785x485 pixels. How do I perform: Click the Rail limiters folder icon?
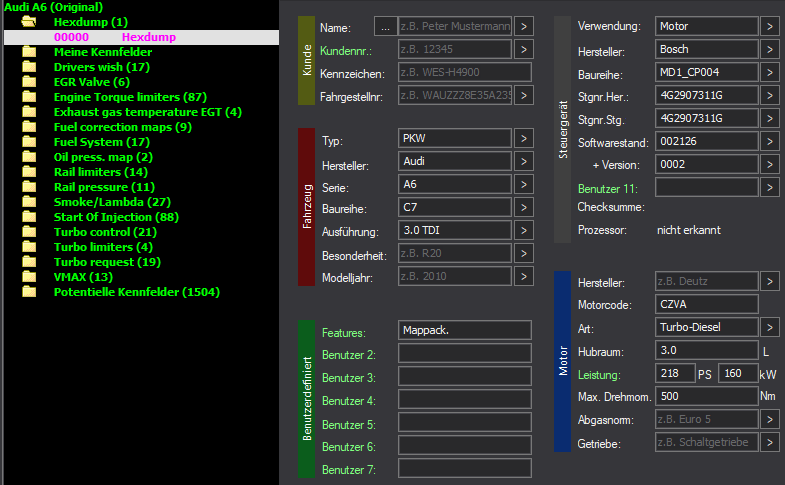[29, 172]
